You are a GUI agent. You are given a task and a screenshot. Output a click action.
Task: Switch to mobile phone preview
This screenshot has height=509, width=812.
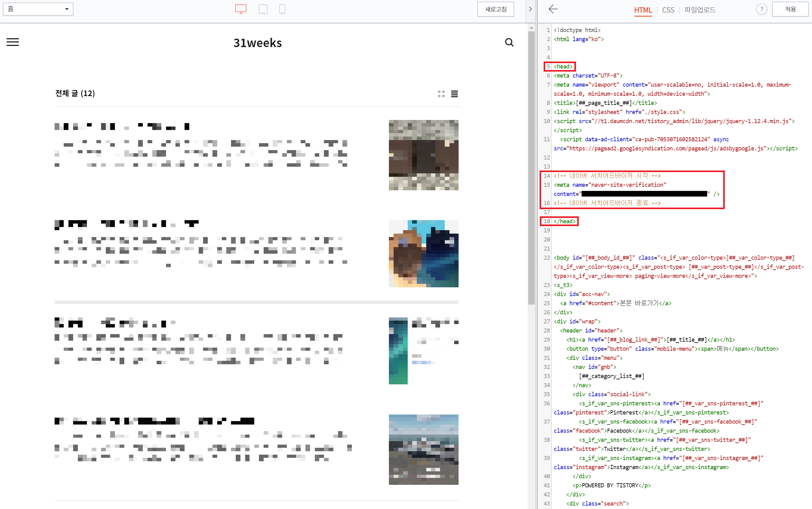click(282, 9)
